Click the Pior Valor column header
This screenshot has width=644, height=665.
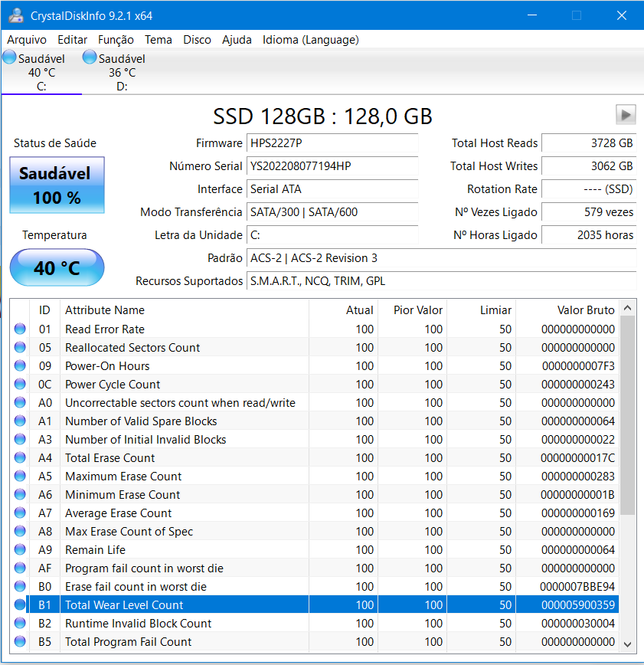click(412, 310)
